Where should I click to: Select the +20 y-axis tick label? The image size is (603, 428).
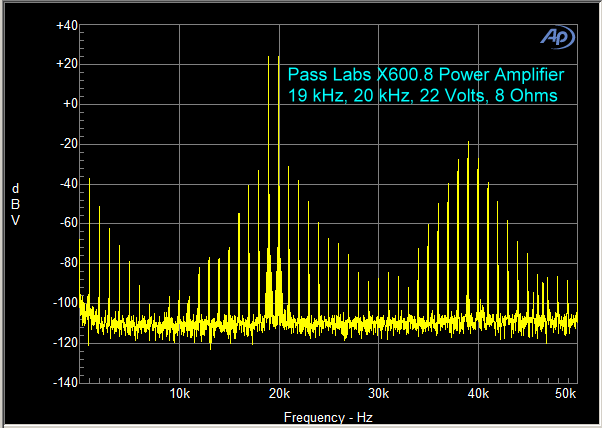tap(66, 64)
